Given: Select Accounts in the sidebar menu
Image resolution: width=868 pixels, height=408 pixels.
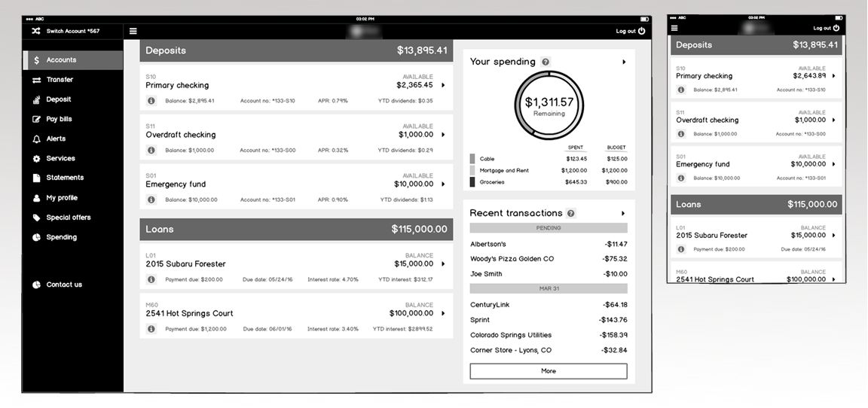Looking at the screenshot, I should pyautogui.click(x=73, y=59).
